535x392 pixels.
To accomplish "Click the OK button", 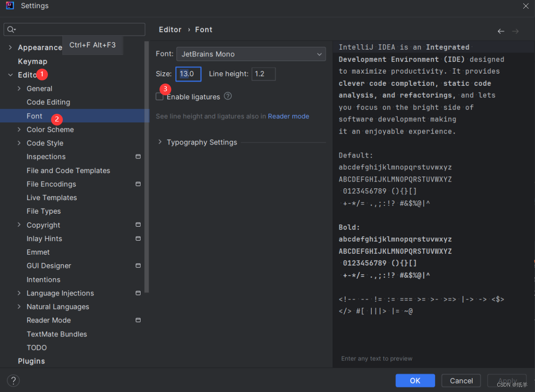I will point(415,380).
